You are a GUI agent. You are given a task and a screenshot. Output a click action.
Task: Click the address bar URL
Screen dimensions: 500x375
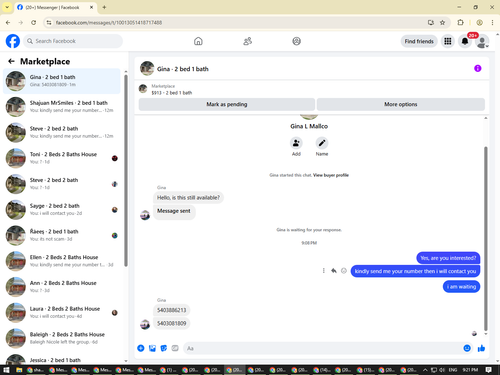coord(109,23)
